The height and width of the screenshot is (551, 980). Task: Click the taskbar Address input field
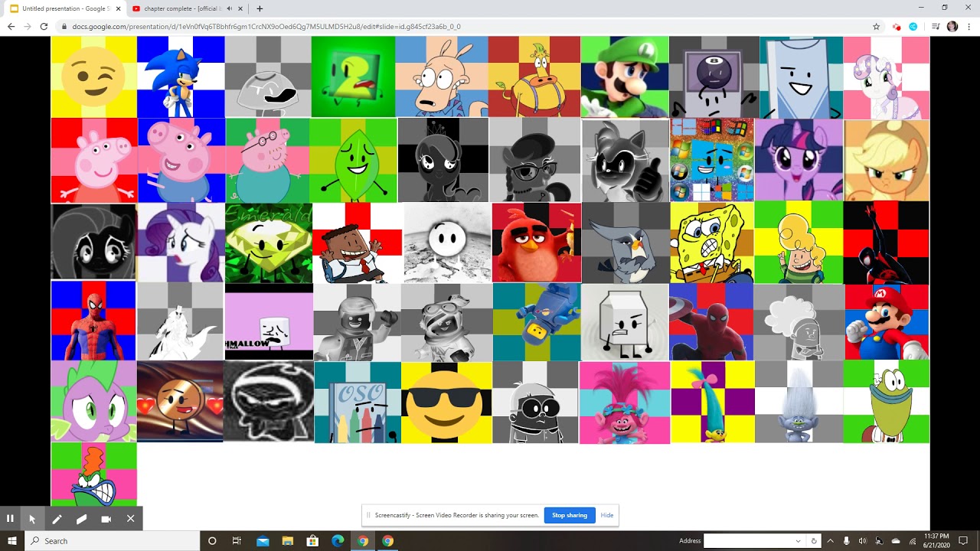click(749, 540)
